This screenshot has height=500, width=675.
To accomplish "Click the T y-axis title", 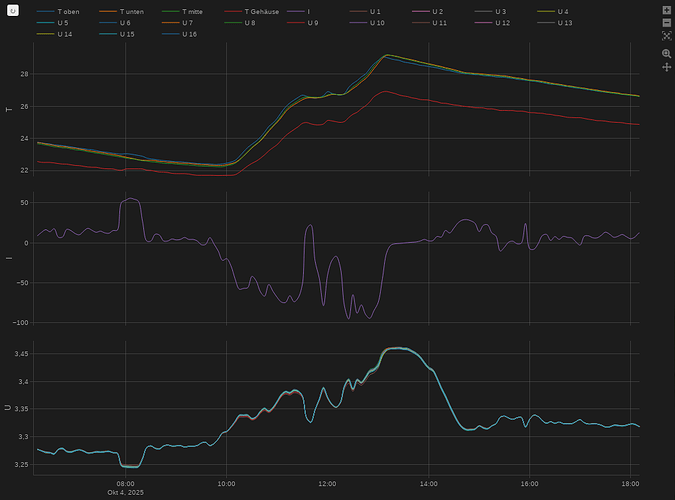I will pyautogui.click(x=10, y=108).
